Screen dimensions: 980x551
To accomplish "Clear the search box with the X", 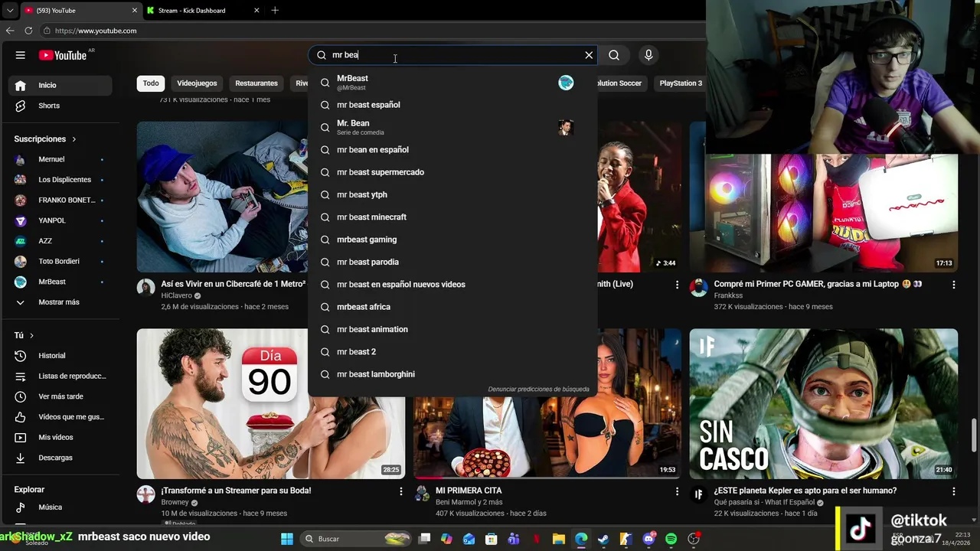I will point(589,55).
